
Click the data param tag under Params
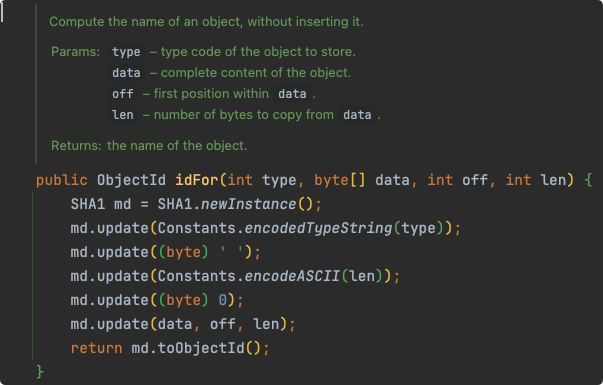point(126,73)
